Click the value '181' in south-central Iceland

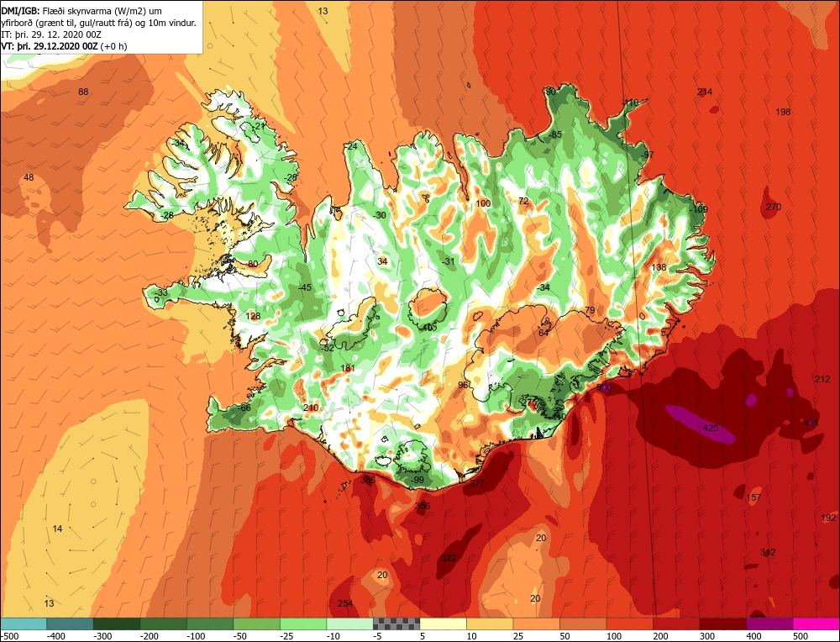coord(348,368)
